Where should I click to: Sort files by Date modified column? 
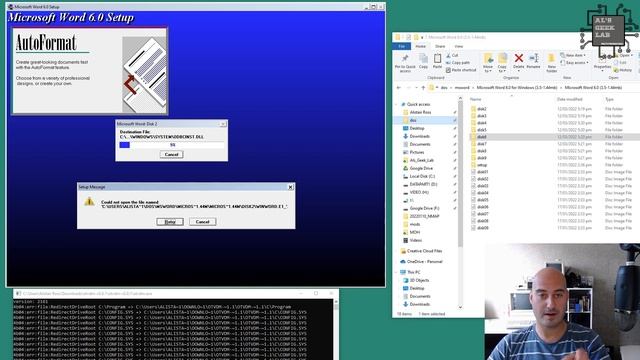point(570,99)
